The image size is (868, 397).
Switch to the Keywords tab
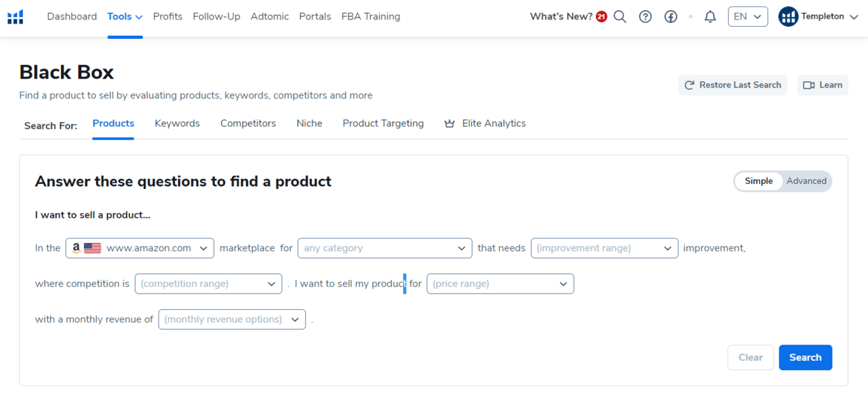tap(177, 124)
